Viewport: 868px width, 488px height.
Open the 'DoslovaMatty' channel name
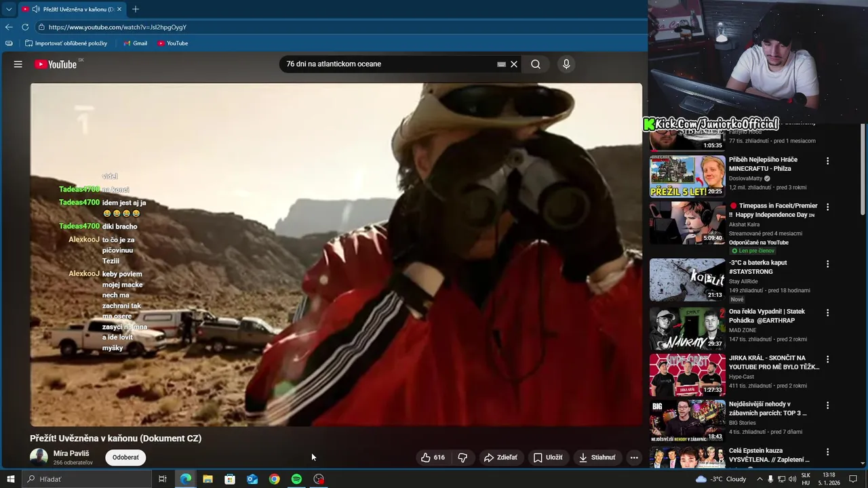(746, 178)
